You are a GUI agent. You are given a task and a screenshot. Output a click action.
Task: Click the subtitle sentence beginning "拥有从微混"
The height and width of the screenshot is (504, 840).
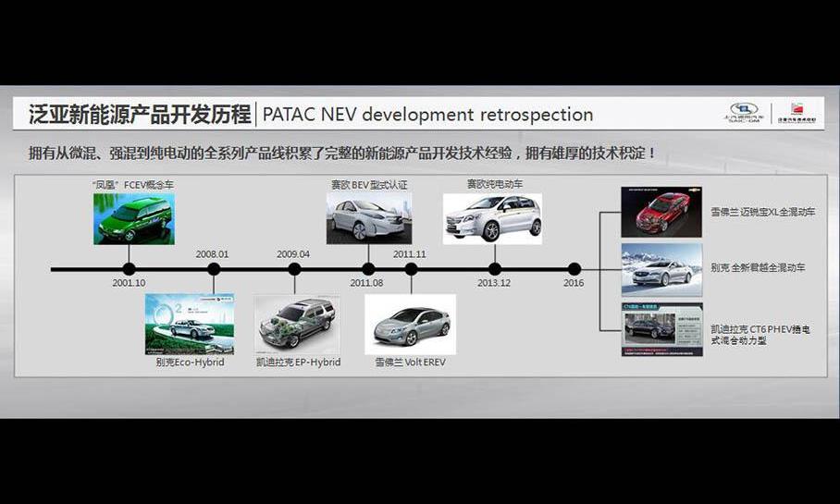click(341, 154)
